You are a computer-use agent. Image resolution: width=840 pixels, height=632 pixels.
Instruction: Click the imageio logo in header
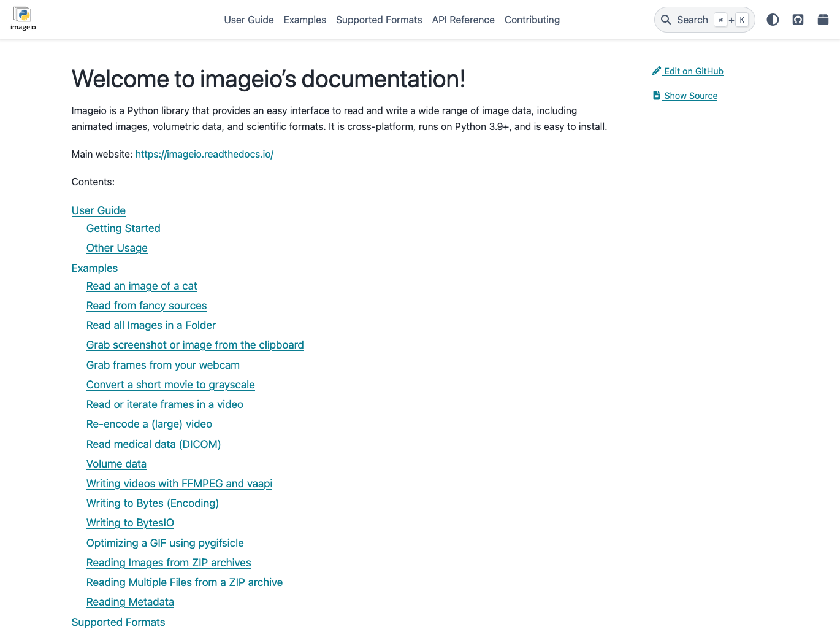(x=23, y=19)
